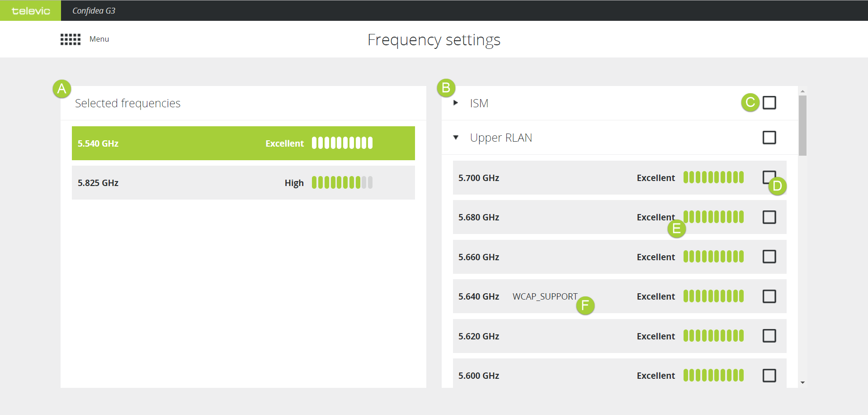The width and height of the screenshot is (868, 415).
Task: Click signal strength bars of 5.700 GHz
Action: [713, 177]
